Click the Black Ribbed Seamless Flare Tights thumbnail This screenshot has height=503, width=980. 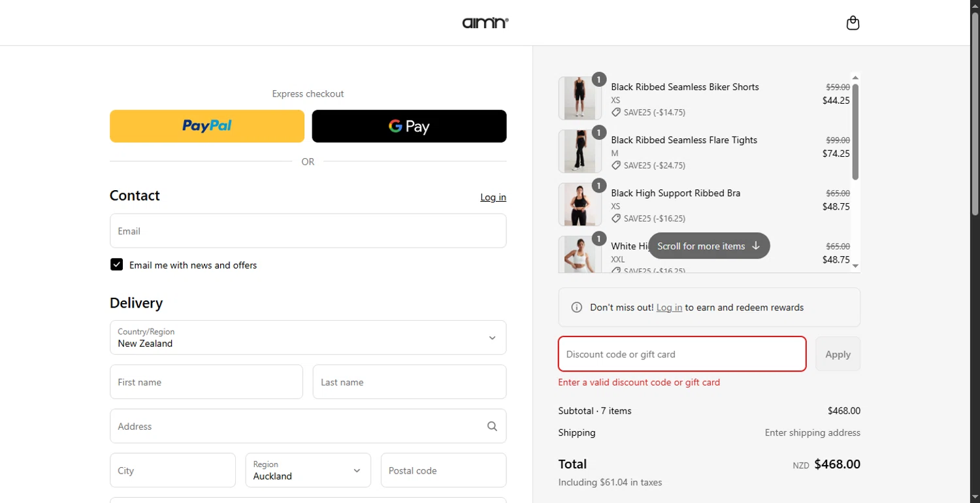[580, 151]
